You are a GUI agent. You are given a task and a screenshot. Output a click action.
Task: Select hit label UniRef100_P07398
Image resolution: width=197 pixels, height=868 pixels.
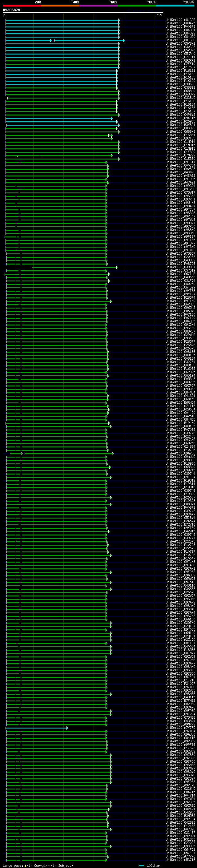(x=180, y=829)
